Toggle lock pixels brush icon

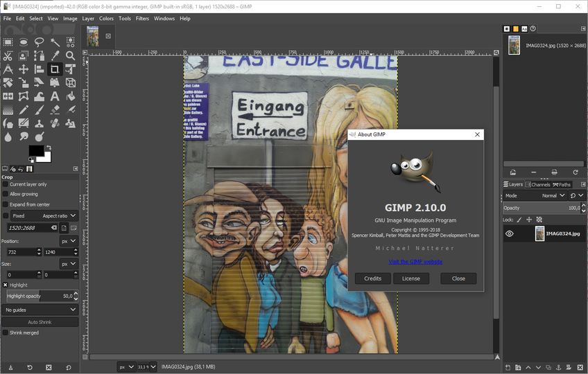tap(519, 220)
